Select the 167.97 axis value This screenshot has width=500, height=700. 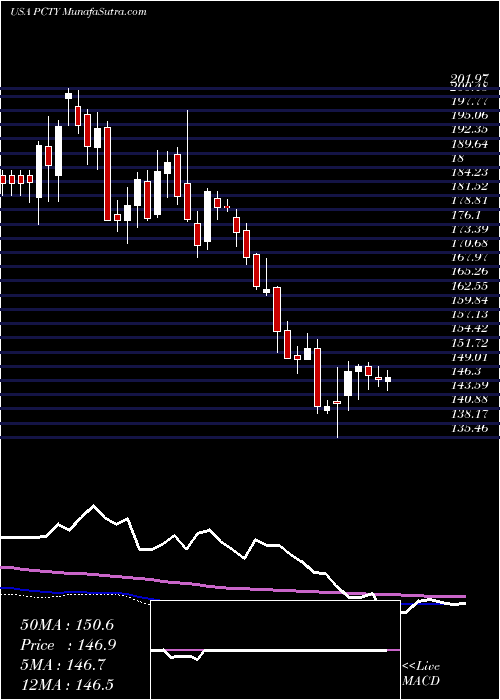470,258
